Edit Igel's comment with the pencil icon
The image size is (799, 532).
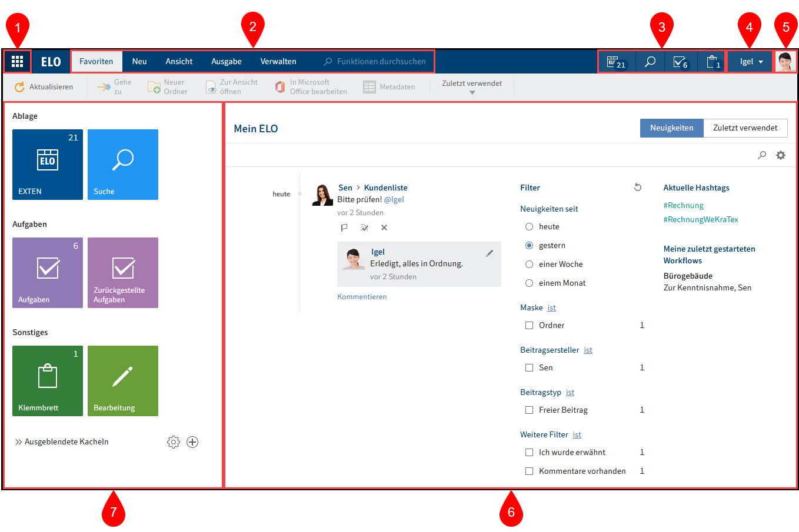click(x=490, y=253)
